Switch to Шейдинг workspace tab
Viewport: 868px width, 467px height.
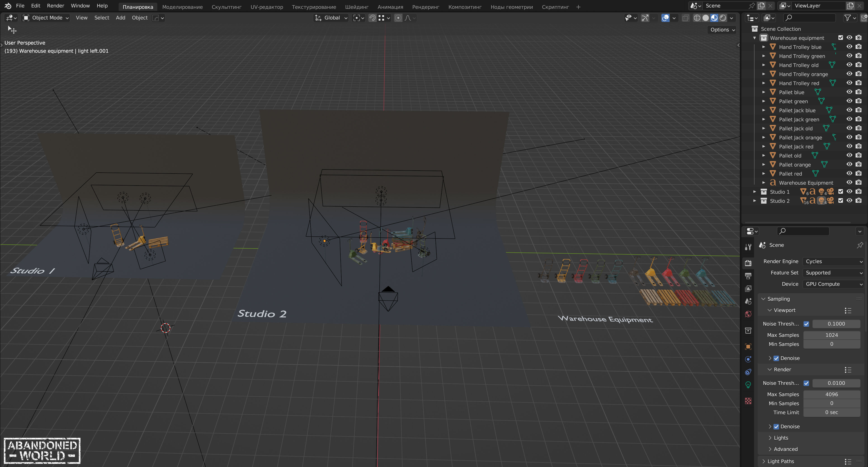tap(356, 7)
